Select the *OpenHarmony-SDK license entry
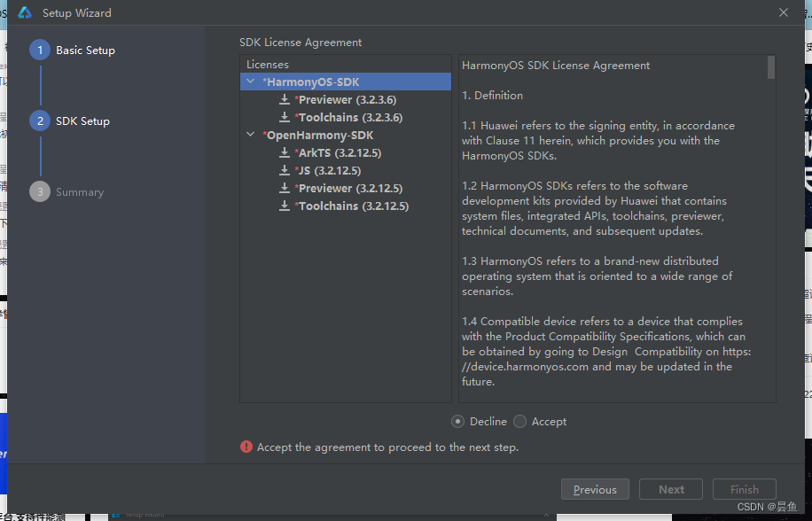This screenshot has width=812, height=521. coord(318,135)
